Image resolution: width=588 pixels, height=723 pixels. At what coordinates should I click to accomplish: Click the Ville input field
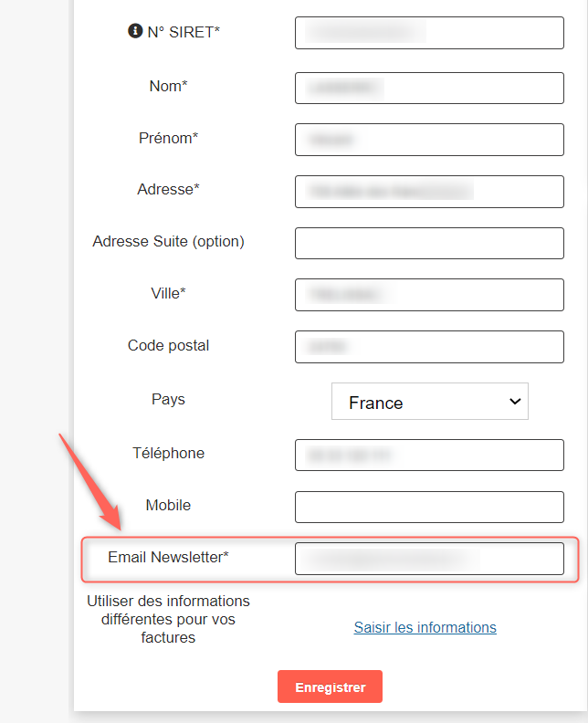pos(429,295)
